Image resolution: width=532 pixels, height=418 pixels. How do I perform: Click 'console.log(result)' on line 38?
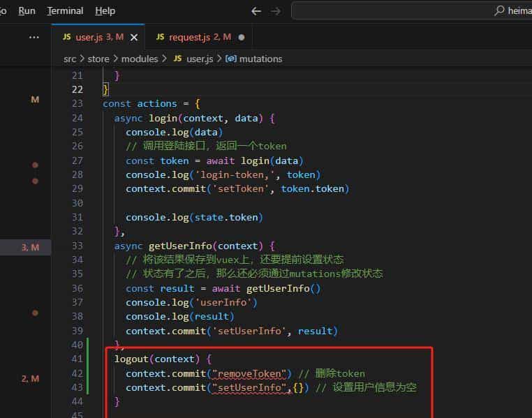point(180,317)
